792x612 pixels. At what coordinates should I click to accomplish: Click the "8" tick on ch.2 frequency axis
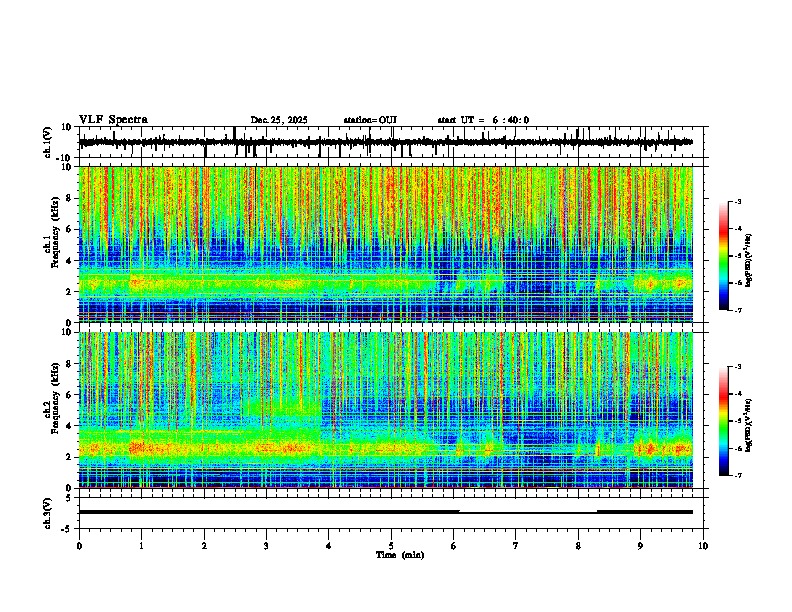[x=70, y=364]
